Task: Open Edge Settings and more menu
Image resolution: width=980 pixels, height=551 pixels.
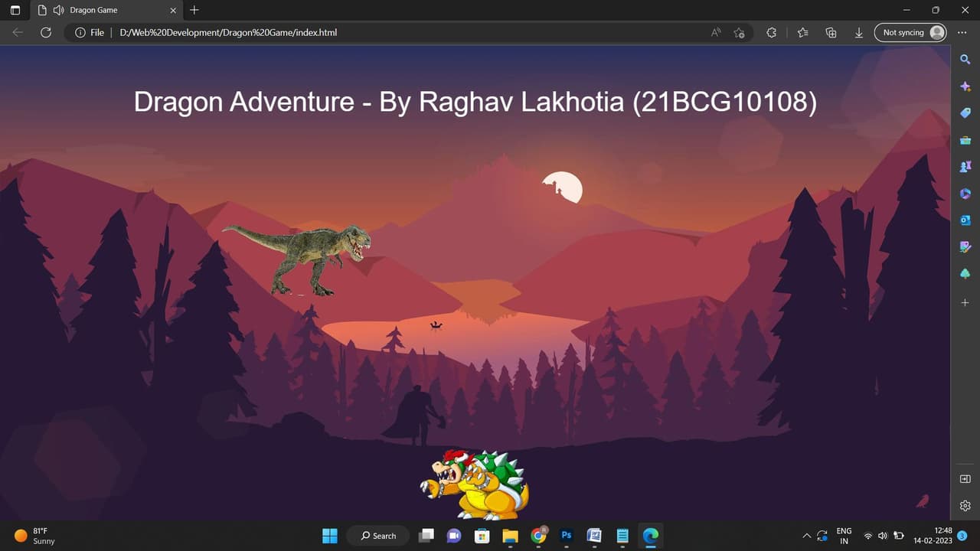Action: tap(962, 33)
